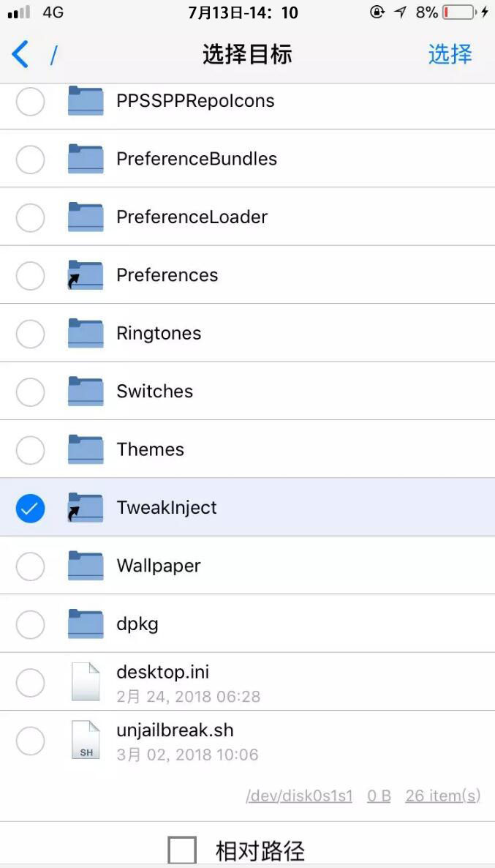Screen dimensions: 495x868
Task: Tap the 26 item(s) footer link
Action: [x=442, y=796]
